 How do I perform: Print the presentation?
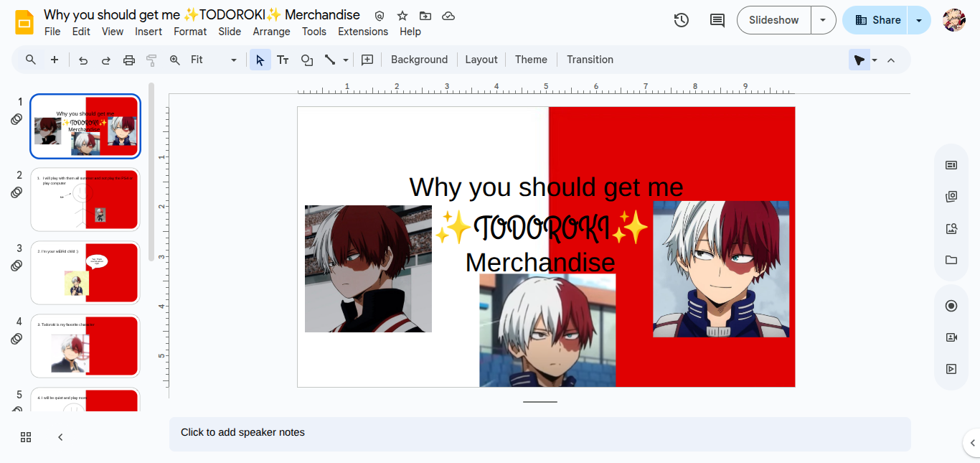tap(129, 60)
